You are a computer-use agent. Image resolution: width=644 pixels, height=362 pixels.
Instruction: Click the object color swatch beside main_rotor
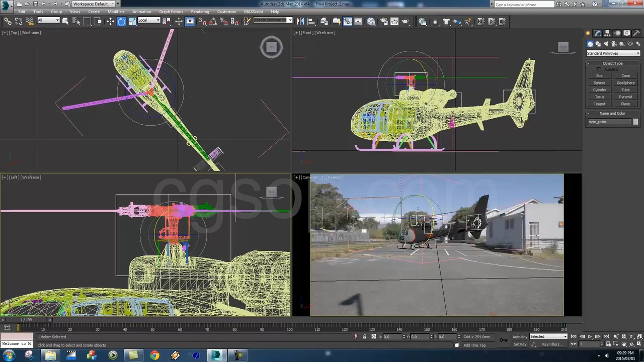[x=635, y=122]
